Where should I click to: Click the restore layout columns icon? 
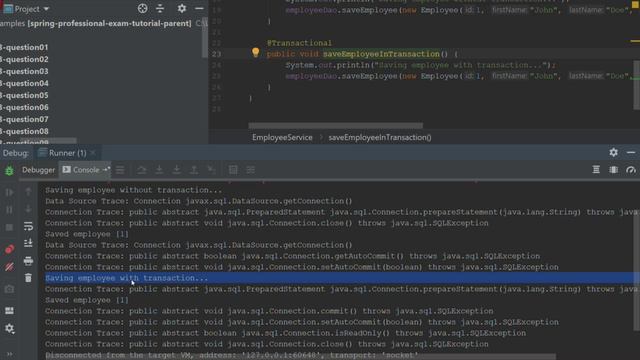(x=613, y=170)
